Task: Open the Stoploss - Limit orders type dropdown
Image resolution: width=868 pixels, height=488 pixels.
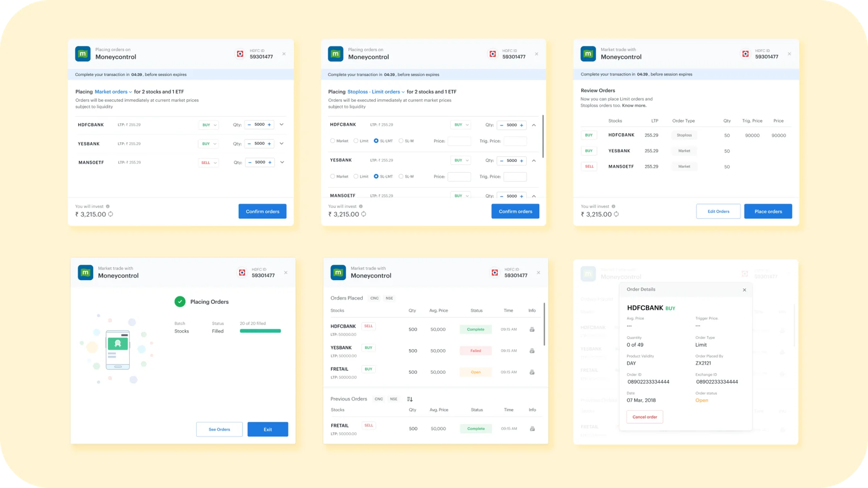Action: click(x=376, y=92)
